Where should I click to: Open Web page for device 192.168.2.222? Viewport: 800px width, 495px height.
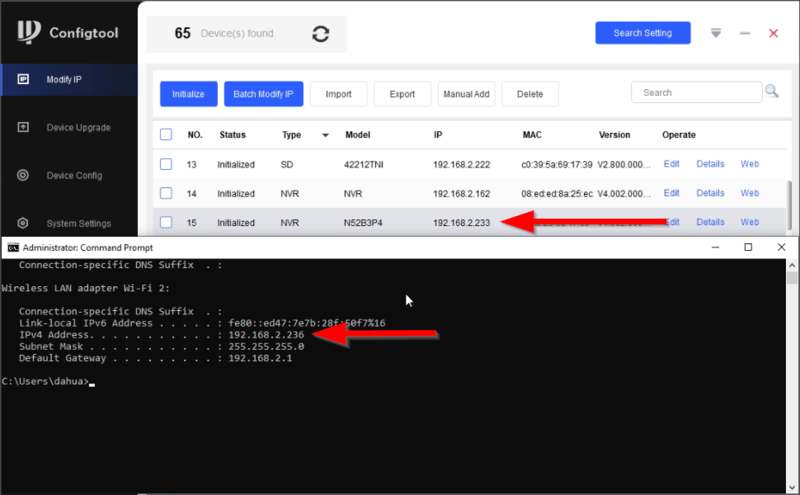749,164
